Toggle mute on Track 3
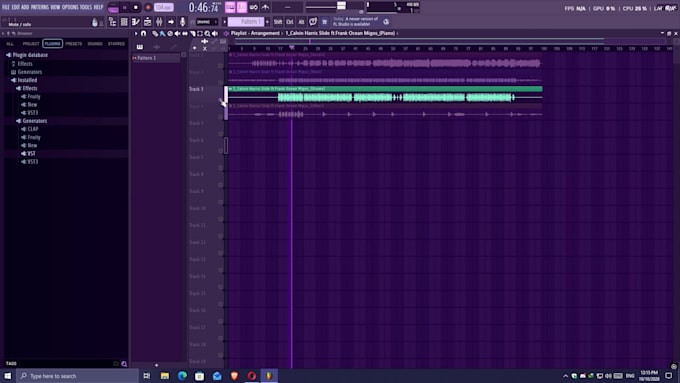The image size is (680, 383). (x=221, y=100)
